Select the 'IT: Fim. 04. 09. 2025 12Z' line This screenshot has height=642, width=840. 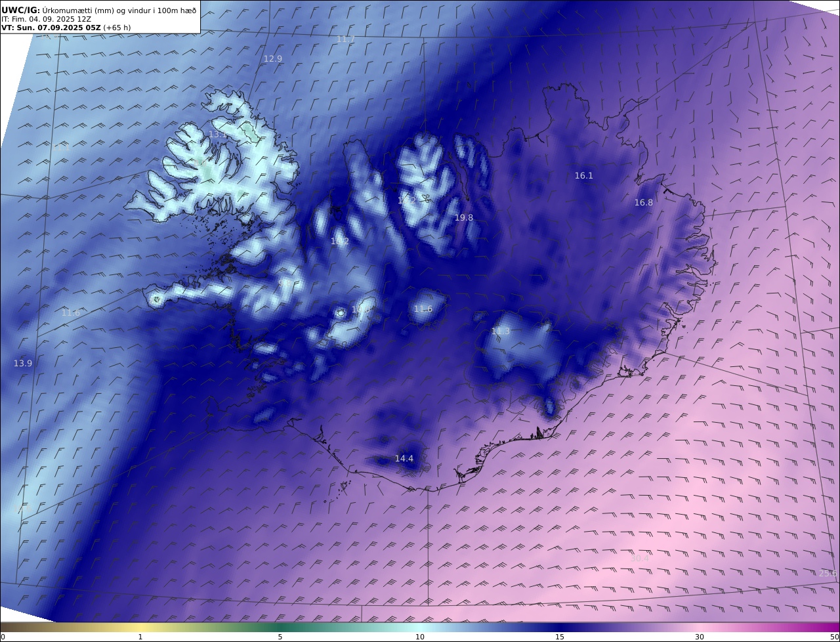(x=47, y=19)
